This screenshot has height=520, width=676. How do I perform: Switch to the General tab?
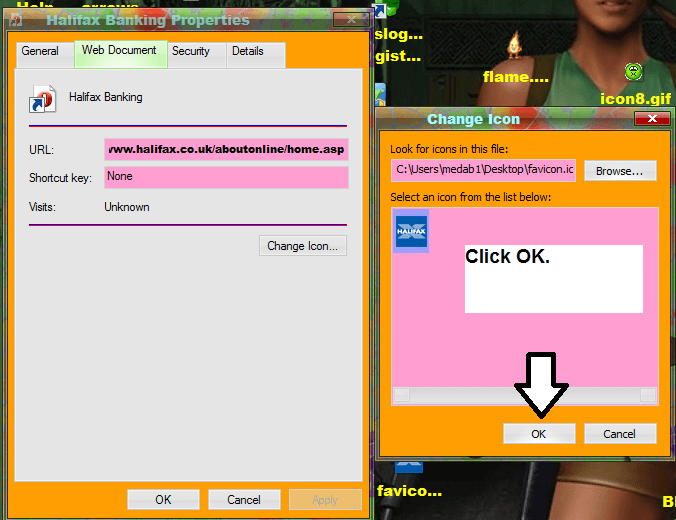click(x=40, y=51)
